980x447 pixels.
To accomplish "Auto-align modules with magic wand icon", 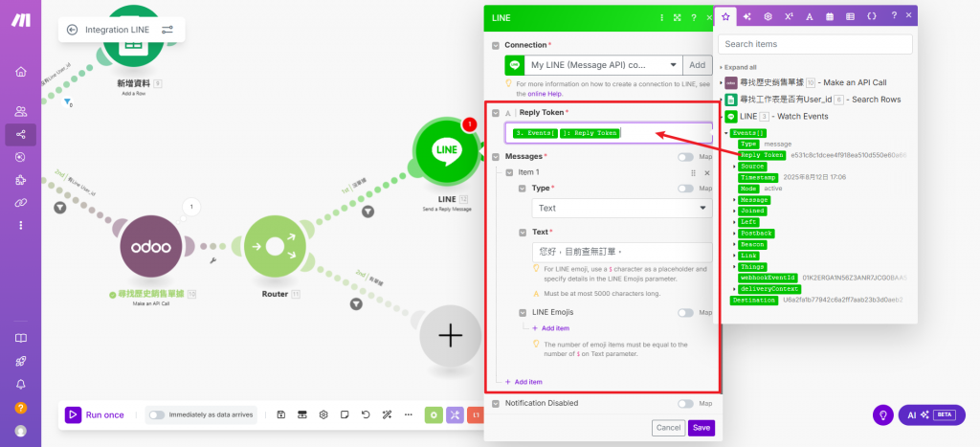I will click(387, 414).
